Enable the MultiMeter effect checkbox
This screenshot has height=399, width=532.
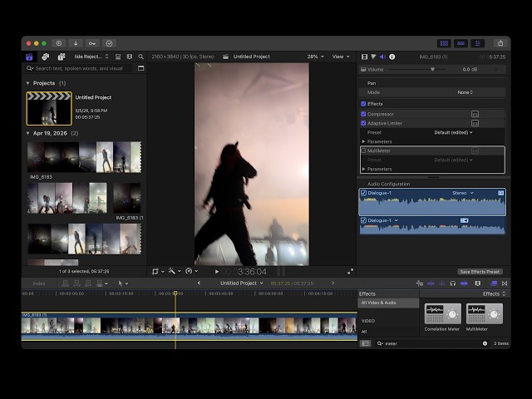tap(363, 150)
